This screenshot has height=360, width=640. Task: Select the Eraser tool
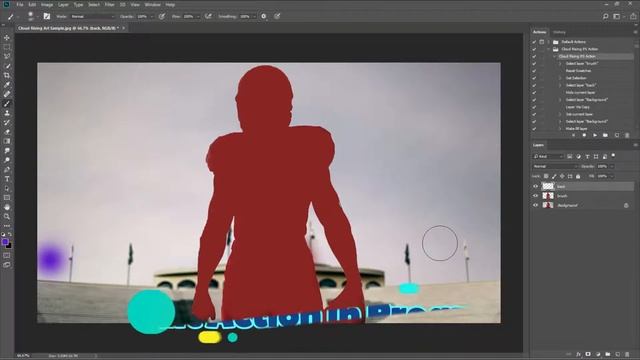click(7, 132)
